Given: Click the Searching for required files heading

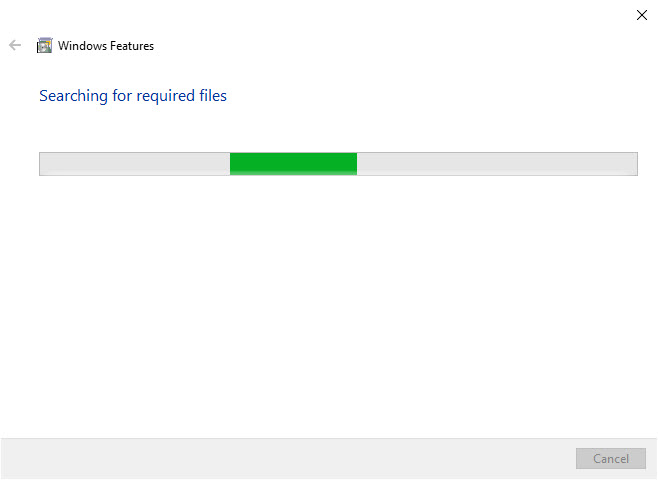Looking at the screenshot, I should point(133,96).
